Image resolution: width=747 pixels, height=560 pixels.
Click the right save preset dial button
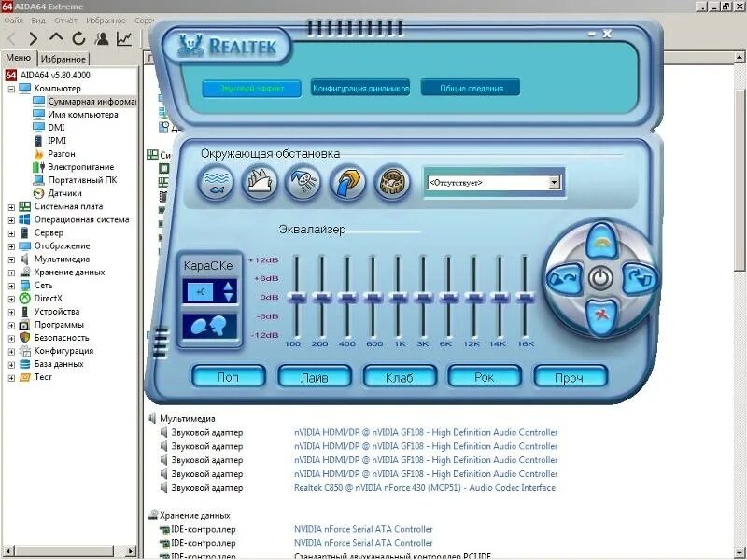click(639, 278)
